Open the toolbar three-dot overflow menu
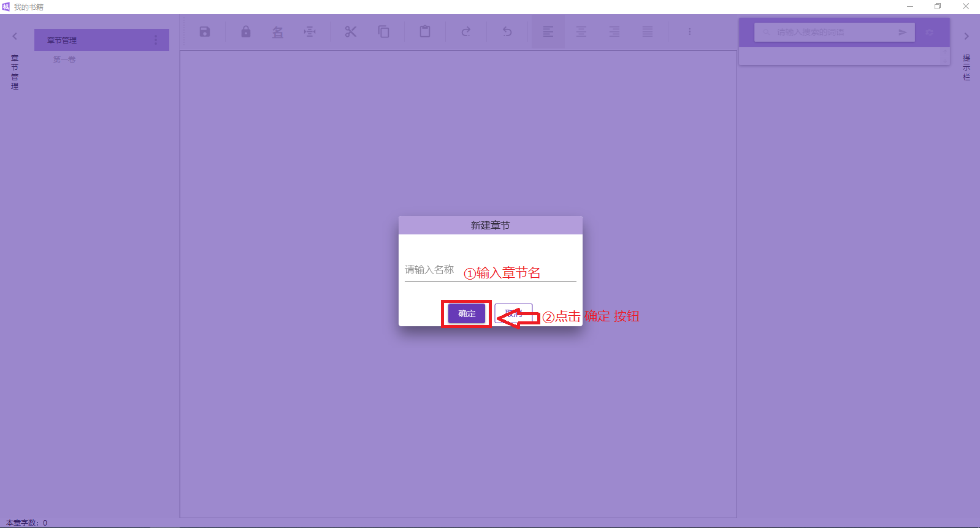The height and width of the screenshot is (528, 980). pos(689,32)
